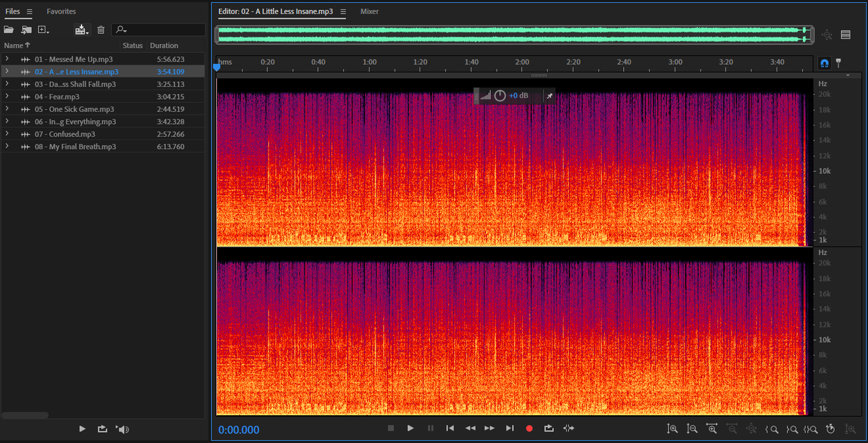Select the Editor: 02 - A Little Less Insane.mp3 tab
868x443 pixels.
coord(275,12)
